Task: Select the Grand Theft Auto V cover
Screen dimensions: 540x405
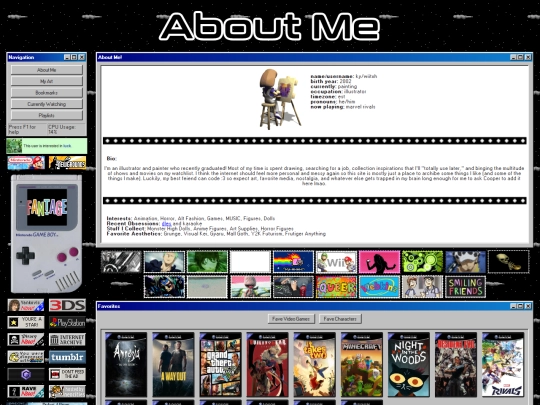Action: tap(220, 365)
